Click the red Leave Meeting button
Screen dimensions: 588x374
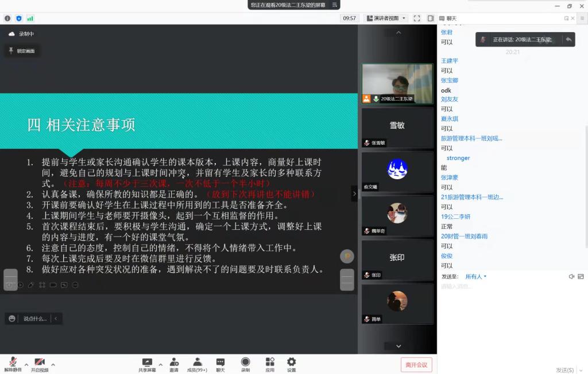[x=416, y=365]
